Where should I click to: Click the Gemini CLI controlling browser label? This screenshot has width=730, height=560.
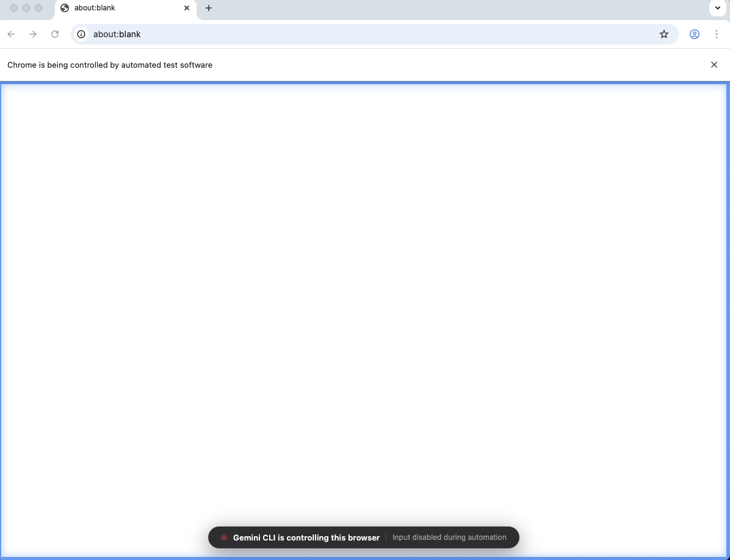pyautogui.click(x=306, y=537)
